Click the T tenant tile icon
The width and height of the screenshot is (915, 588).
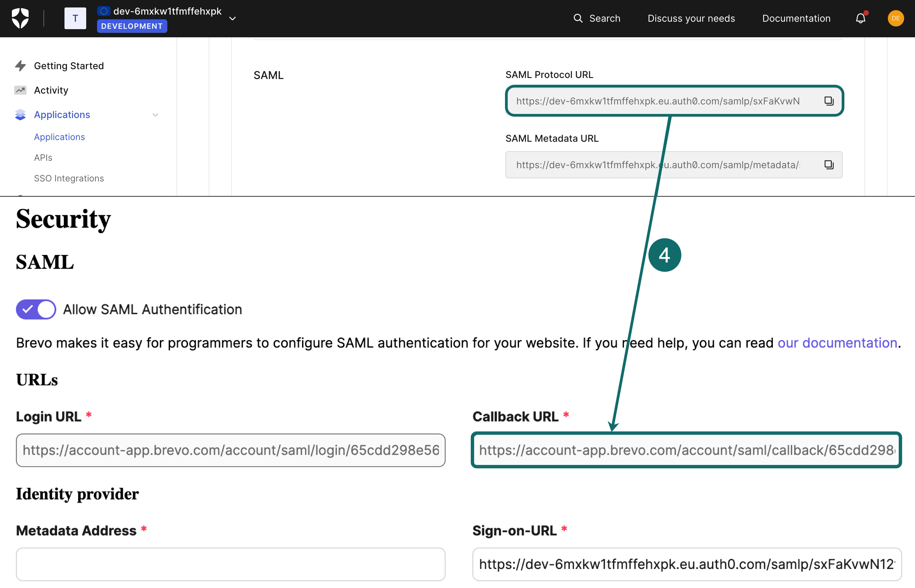point(75,18)
